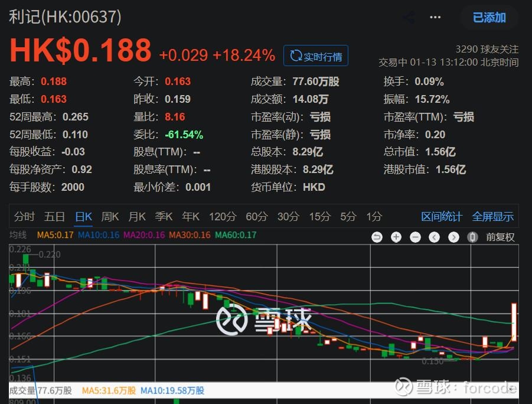This screenshot has height=404, width=532.
Task: Move chart right with arrow icon
Action: click(453, 237)
